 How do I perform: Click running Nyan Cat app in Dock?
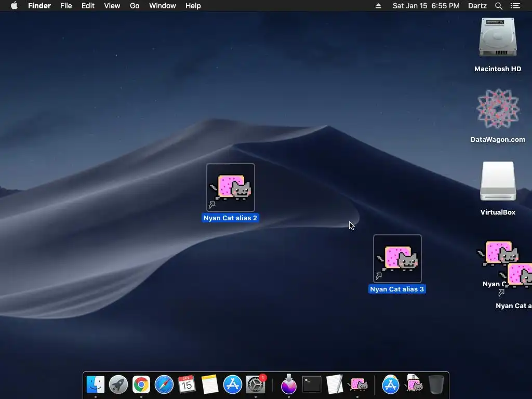click(x=357, y=384)
